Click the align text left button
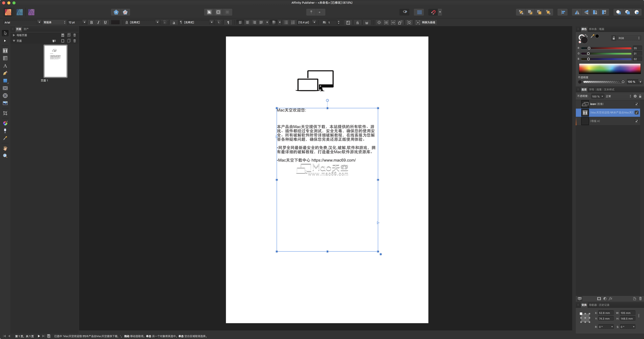Screen dimensions: 644x339 click(240, 22)
